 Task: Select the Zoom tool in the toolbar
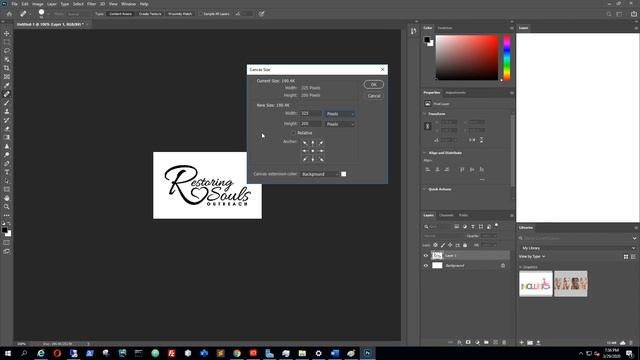point(7,207)
